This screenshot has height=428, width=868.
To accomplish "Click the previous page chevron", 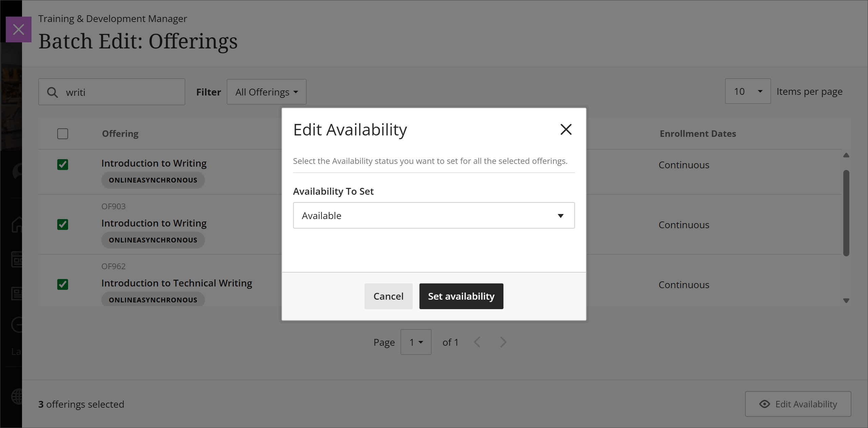I will [477, 342].
